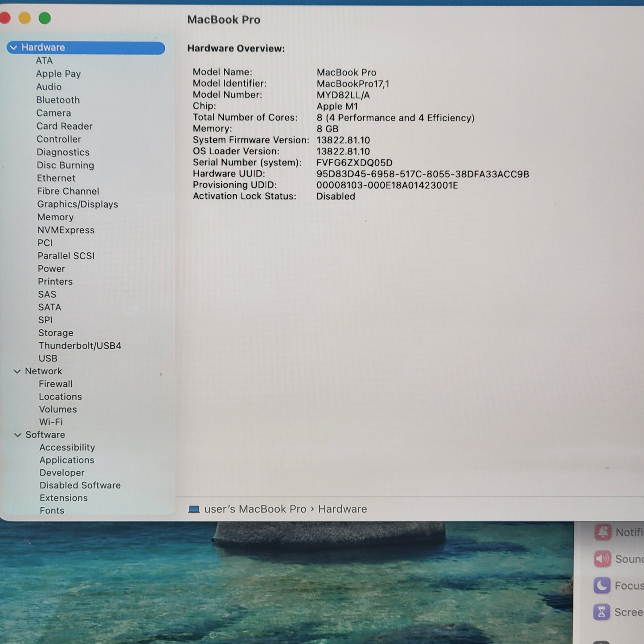Click Activation Lock Status value Disabled
Viewport: 644px width, 644px height.
click(336, 197)
